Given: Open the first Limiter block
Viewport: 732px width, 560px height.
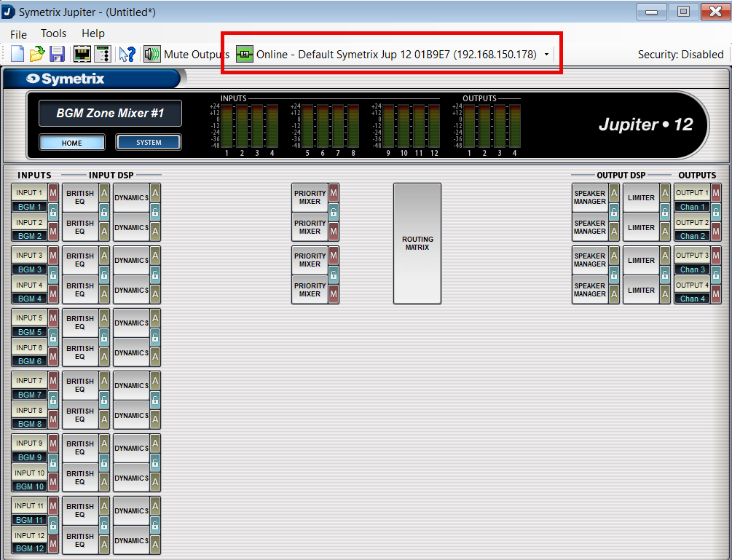Looking at the screenshot, I should [641, 197].
